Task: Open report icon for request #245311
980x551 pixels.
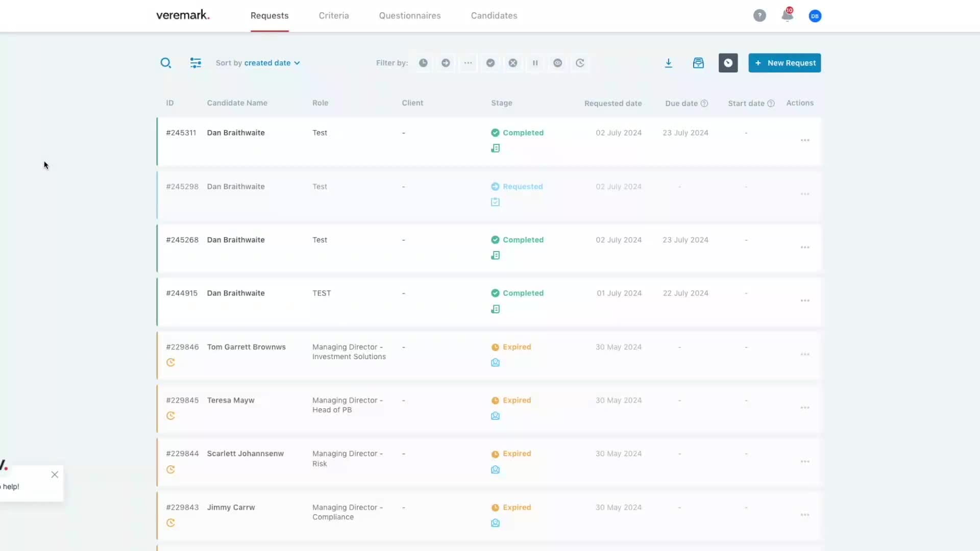Action: click(495, 148)
